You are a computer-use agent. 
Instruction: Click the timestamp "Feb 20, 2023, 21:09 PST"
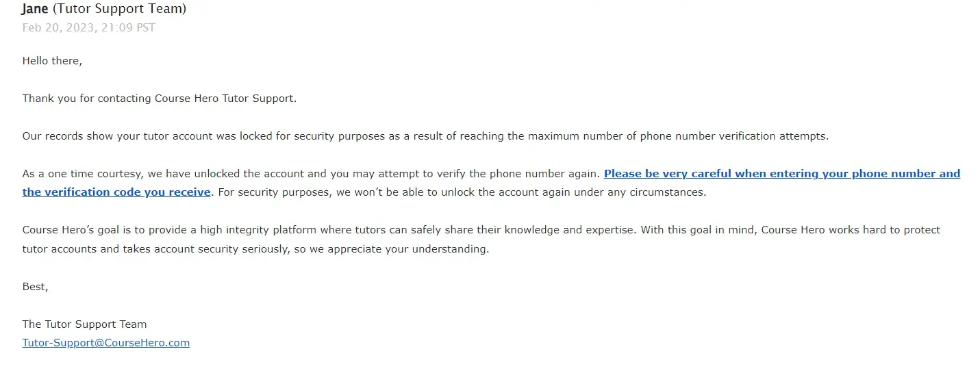(88, 28)
